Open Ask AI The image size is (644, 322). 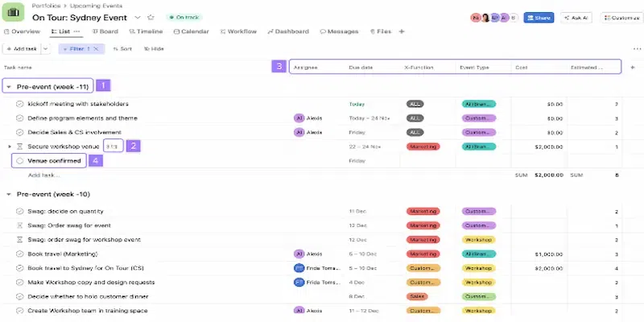[576, 18]
